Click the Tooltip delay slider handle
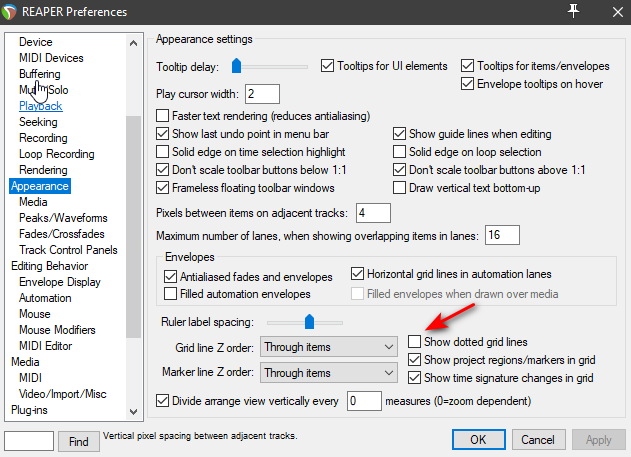This screenshot has height=457, width=631. coord(236,66)
